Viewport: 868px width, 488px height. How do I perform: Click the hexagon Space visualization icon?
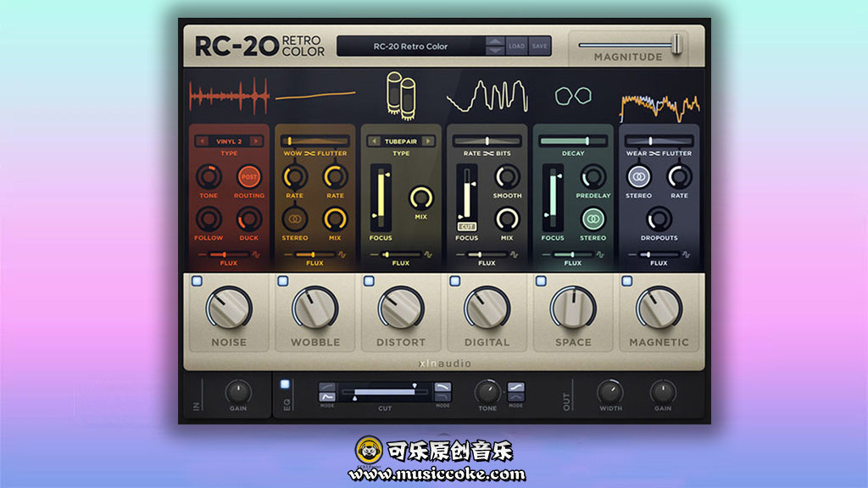pyautogui.click(x=573, y=96)
